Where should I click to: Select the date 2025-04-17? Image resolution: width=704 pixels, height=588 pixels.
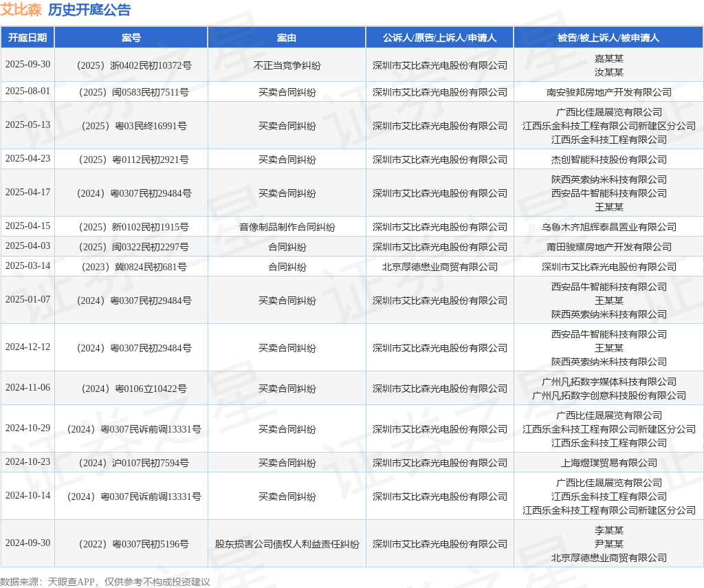27,193
